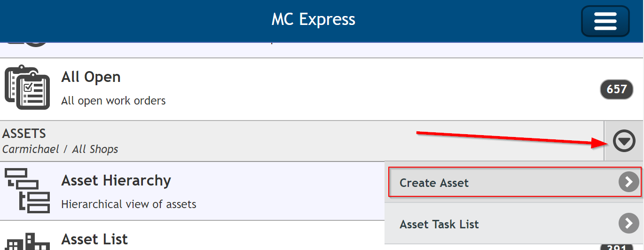Click the Asset Hierarchy tree icon
Screen dimensions: 644x250
tap(27, 191)
